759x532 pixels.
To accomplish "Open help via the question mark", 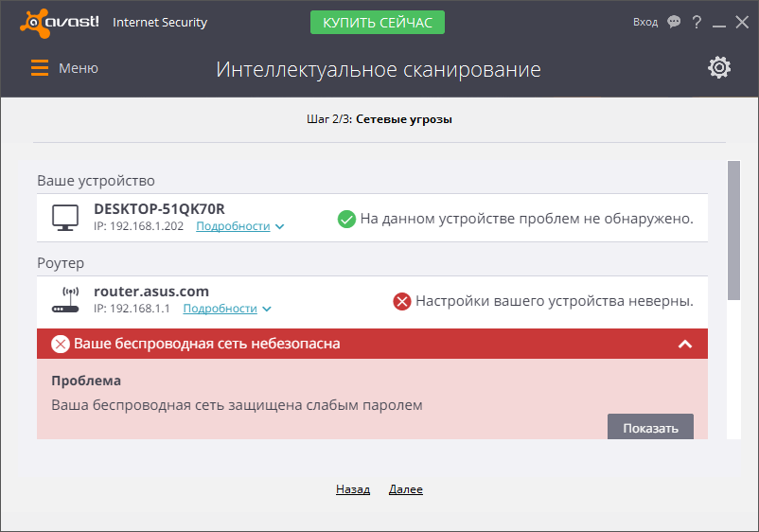I will pos(697,22).
